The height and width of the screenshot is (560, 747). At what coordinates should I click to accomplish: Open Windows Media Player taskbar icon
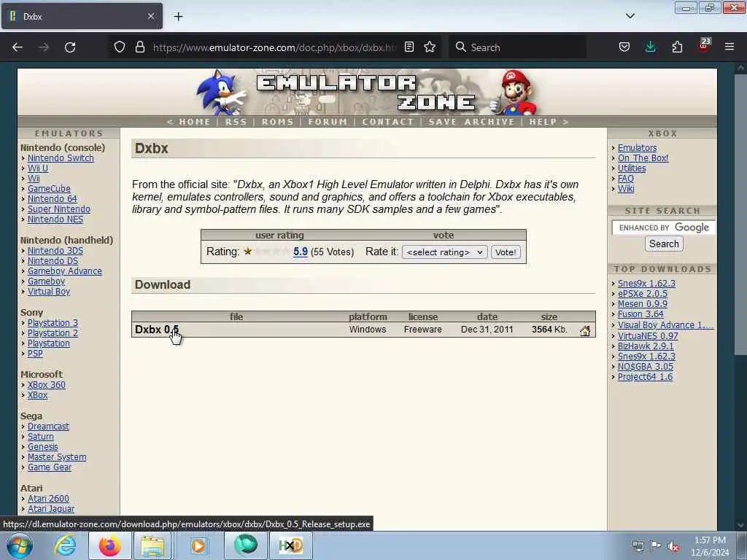point(198,545)
